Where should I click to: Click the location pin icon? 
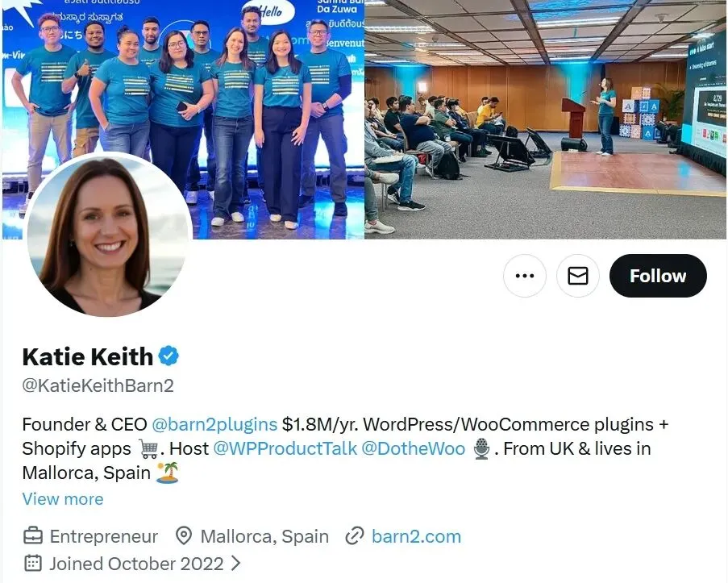pyautogui.click(x=184, y=536)
